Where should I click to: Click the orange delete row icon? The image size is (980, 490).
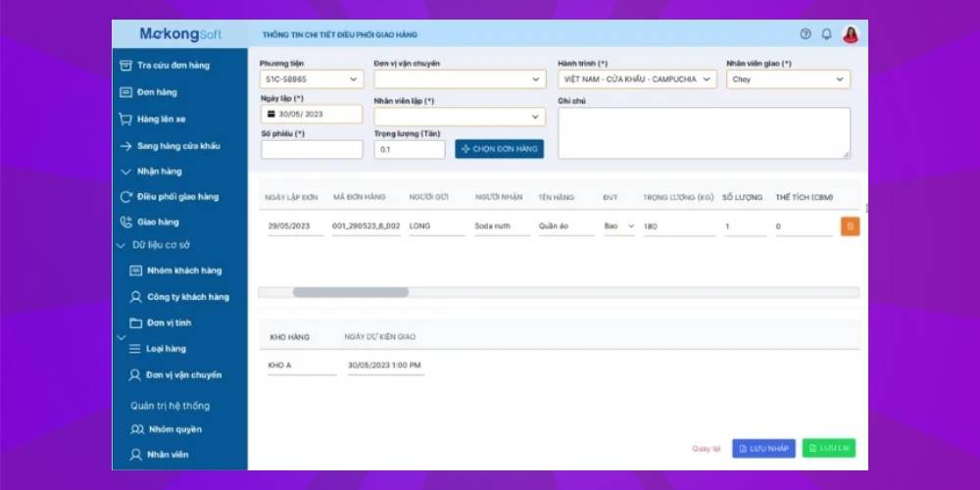pyautogui.click(x=850, y=226)
